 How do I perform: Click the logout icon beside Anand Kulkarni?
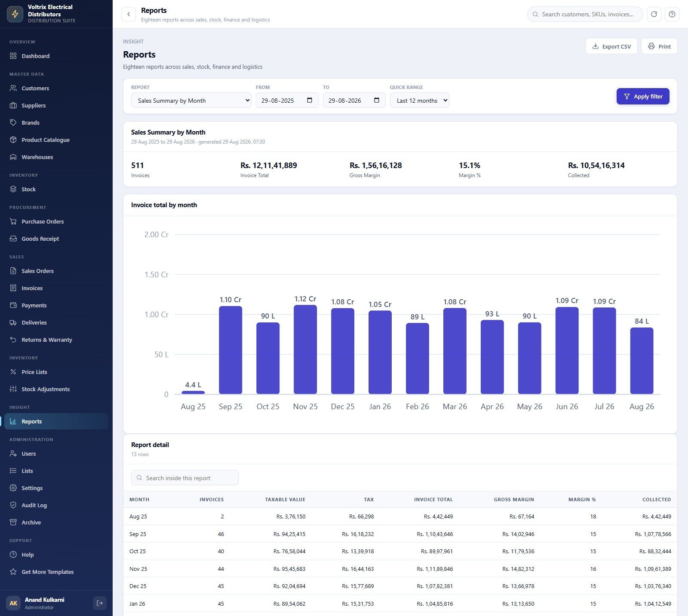click(x=100, y=603)
